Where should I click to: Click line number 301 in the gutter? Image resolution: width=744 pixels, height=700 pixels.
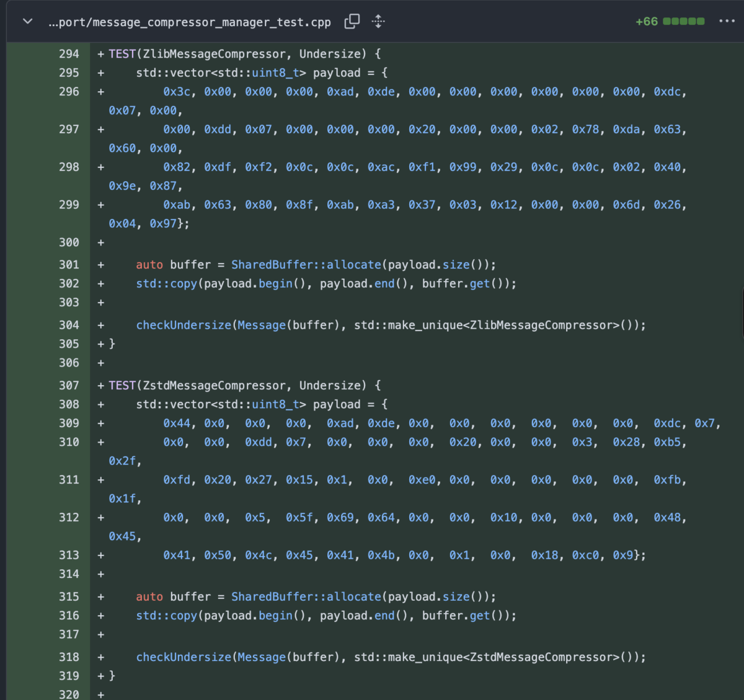pos(69,265)
